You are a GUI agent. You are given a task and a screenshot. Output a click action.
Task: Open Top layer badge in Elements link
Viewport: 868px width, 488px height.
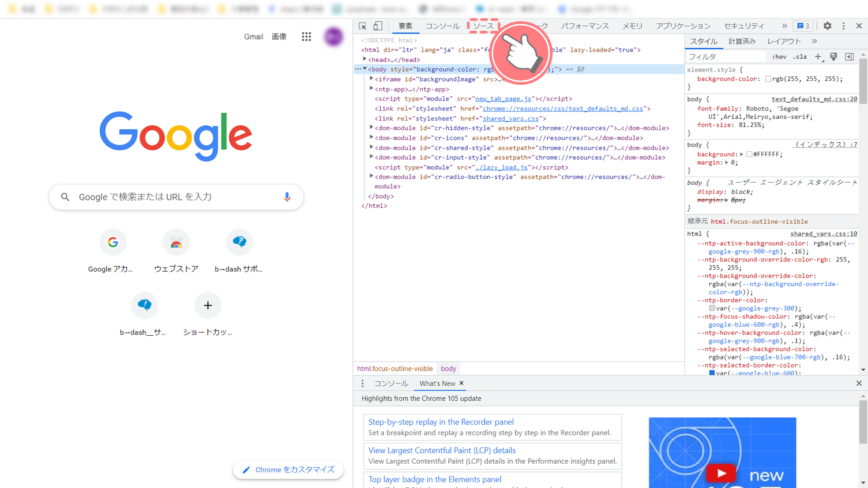[434, 479]
